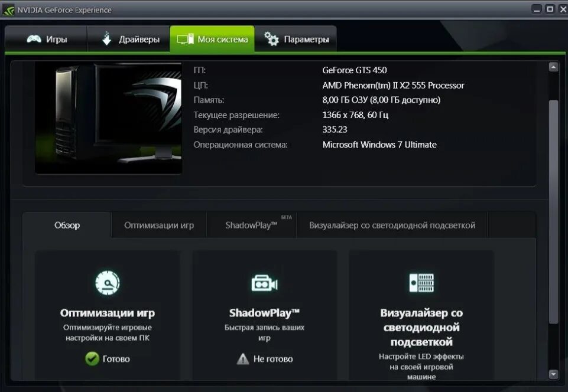
Task: Select the Обзор sub-tab
Action: click(x=67, y=225)
